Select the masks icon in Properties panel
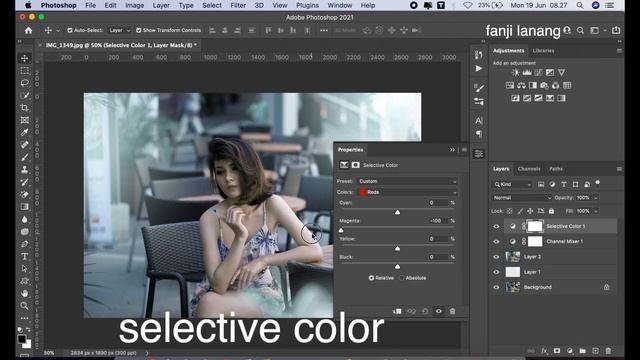The height and width of the screenshot is (360, 640). point(356,165)
